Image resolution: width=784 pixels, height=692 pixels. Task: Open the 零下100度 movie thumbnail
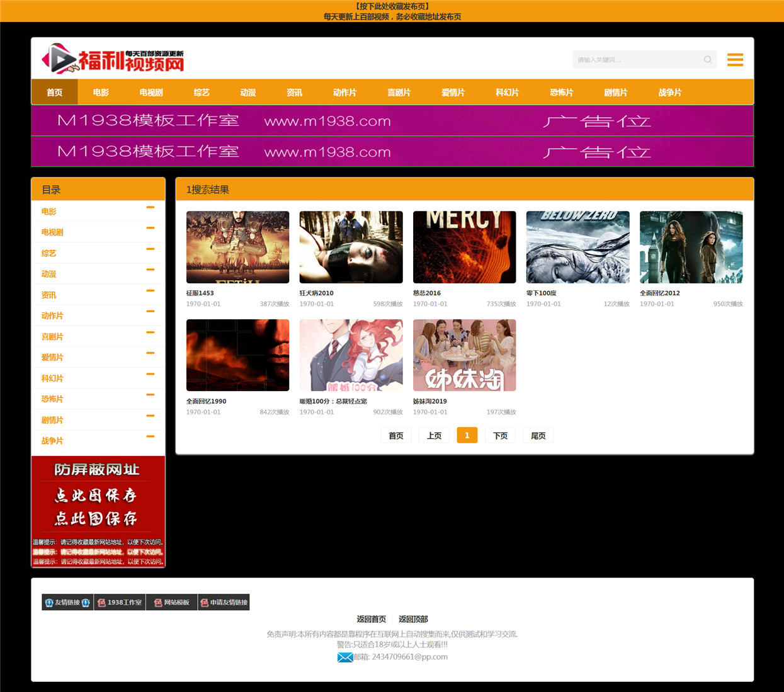[578, 247]
